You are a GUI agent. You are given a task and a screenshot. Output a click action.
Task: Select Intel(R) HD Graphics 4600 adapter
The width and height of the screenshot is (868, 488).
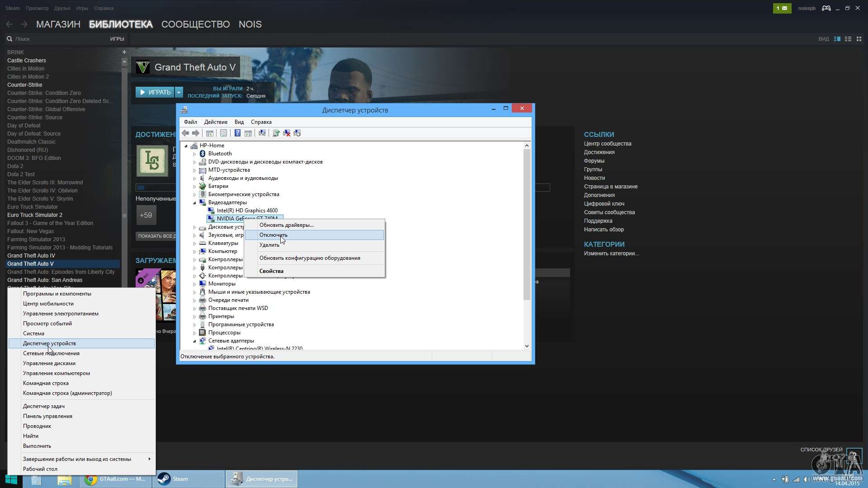pos(247,211)
